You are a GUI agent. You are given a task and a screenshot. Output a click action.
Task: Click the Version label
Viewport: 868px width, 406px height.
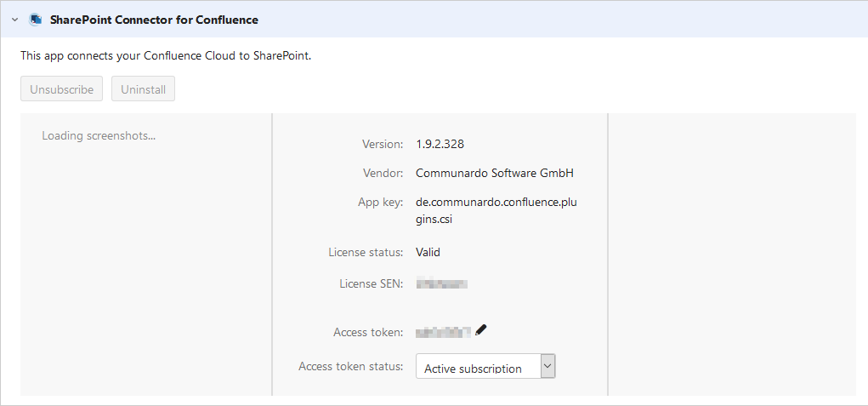click(383, 144)
